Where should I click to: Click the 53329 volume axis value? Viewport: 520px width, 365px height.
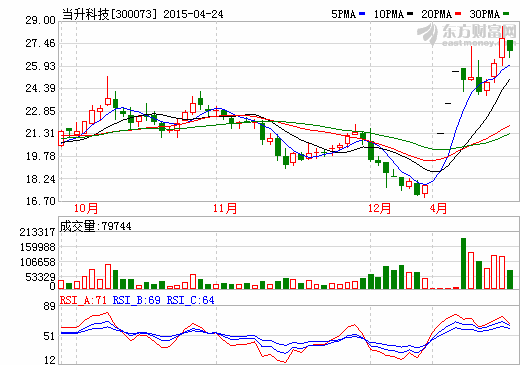click(40, 277)
